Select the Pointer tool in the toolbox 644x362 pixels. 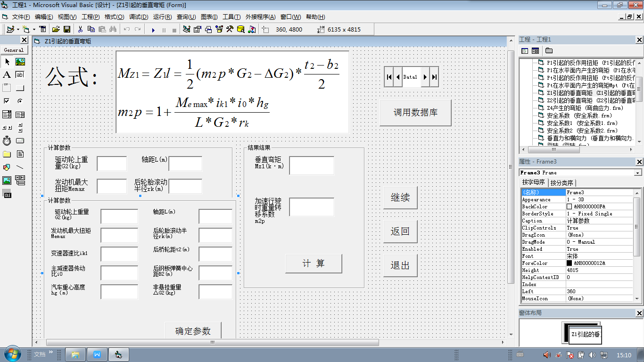(x=7, y=62)
